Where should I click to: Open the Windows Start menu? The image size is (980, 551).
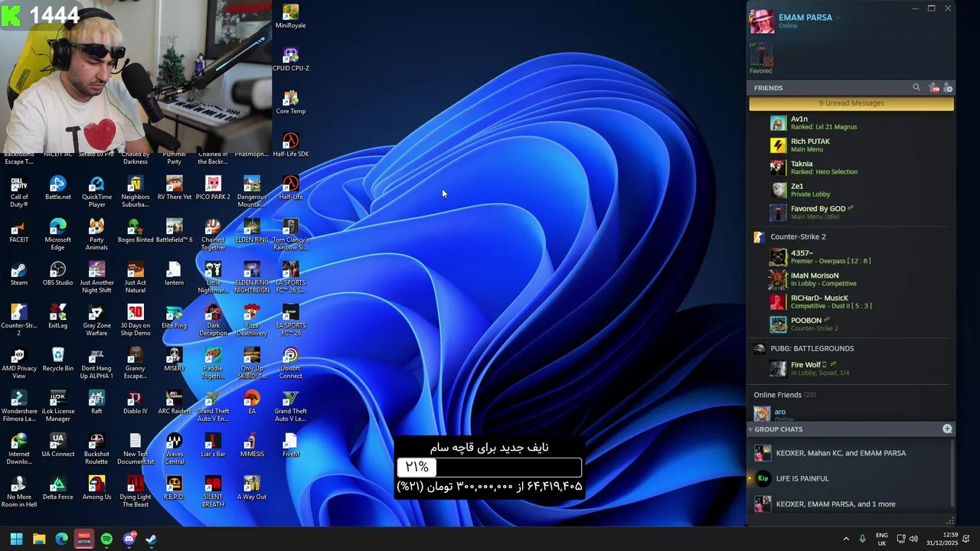(x=16, y=539)
